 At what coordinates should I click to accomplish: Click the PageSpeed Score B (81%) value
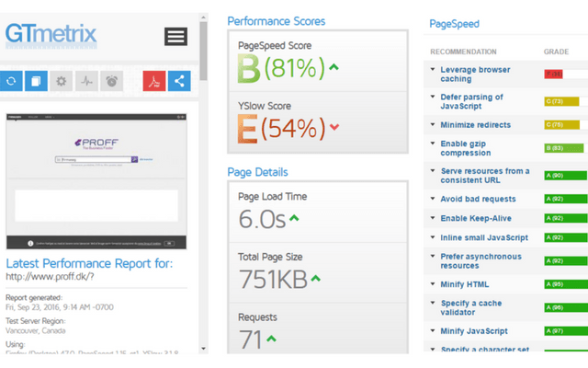click(281, 68)
